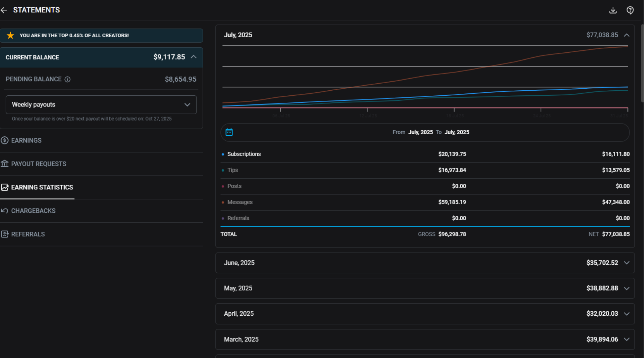Collapse the July, 2025 statement
Viewport: 644px width, 358px height.
627,35
